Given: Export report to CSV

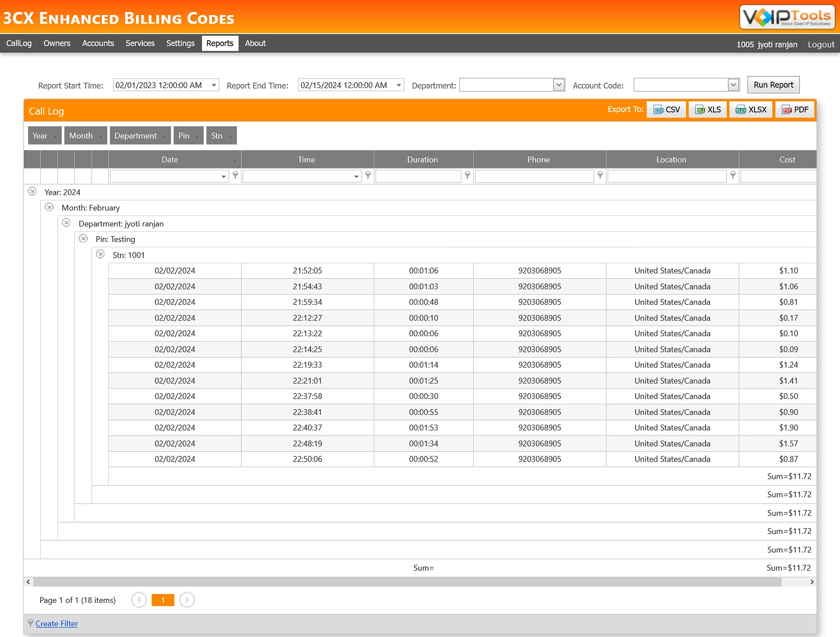Looking at the screenshot, I should pyautogui.click(x=666, y=110).
